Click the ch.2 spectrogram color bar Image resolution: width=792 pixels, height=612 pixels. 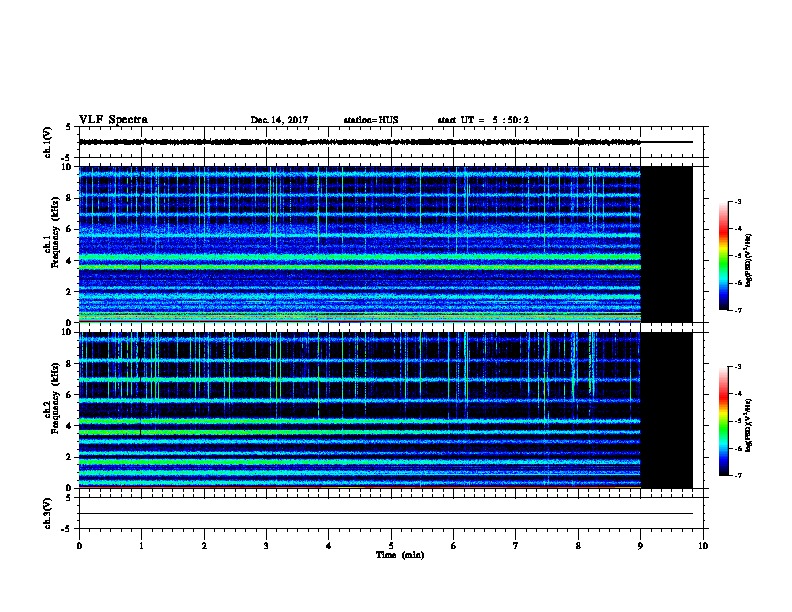(723, 421)
